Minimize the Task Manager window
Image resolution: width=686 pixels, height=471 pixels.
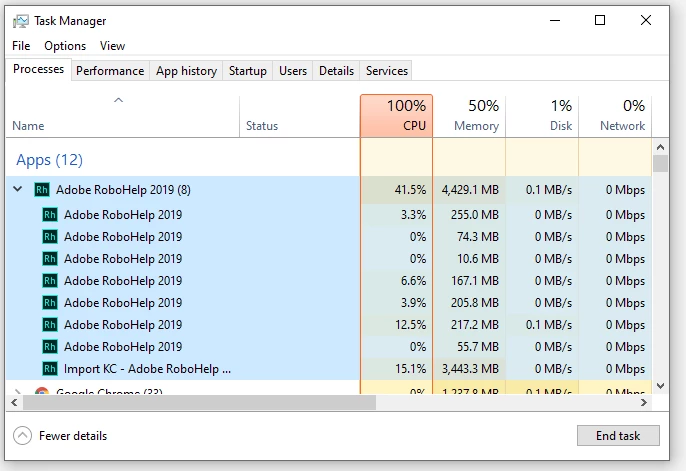coord(555,21)
